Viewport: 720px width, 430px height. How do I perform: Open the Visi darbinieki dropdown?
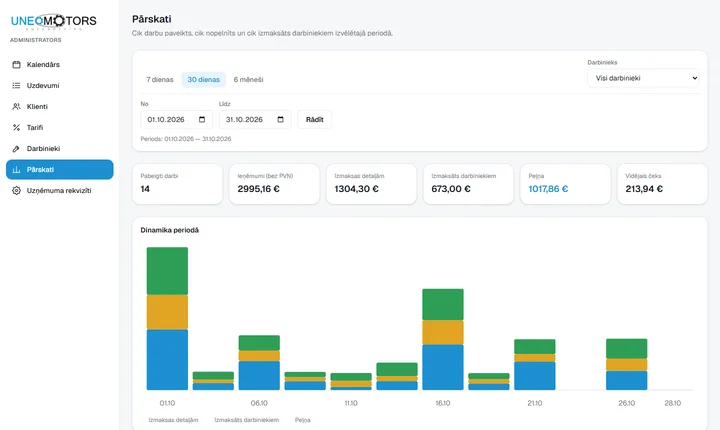(x=643, y=78)
